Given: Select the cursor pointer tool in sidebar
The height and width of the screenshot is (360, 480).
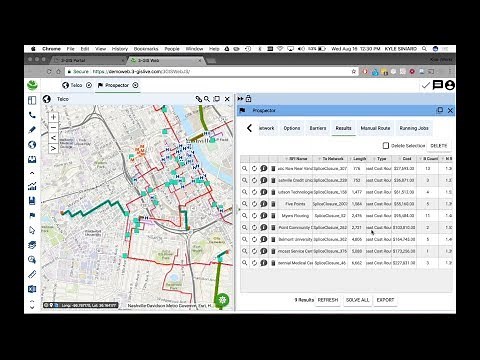Looking at the screenshot, I should coord(32,230).
